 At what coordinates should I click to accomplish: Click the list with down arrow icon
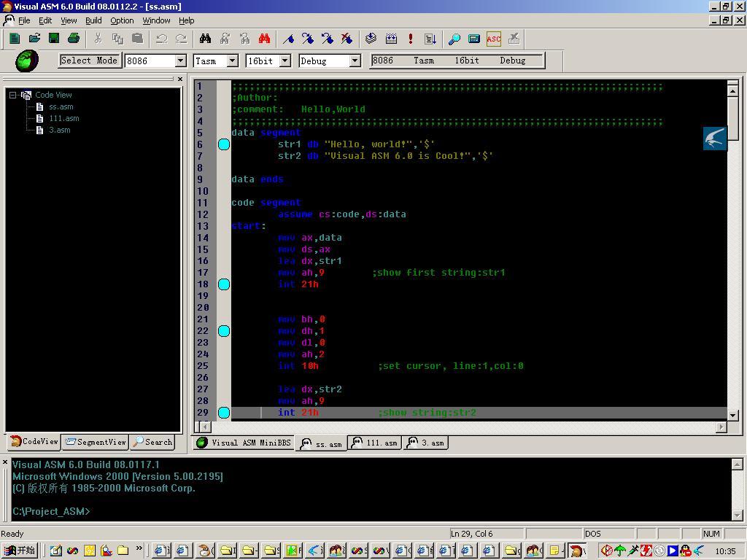pos(430,39)
